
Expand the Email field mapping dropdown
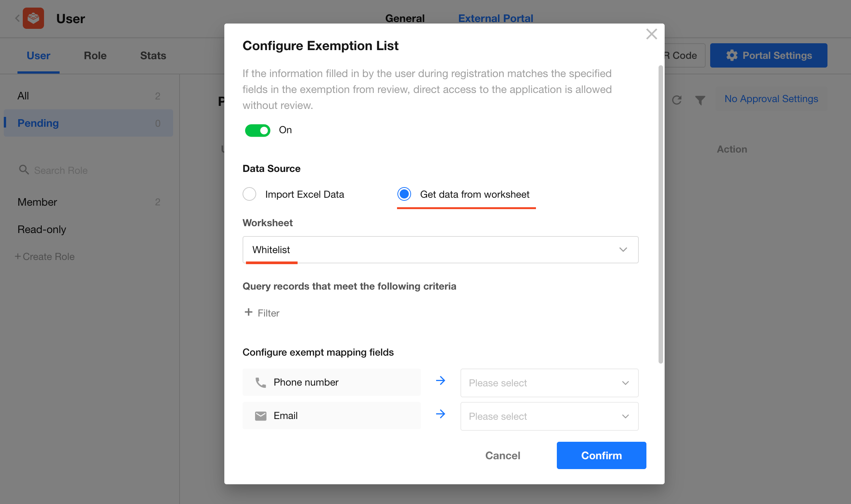[x=549, y=416]
